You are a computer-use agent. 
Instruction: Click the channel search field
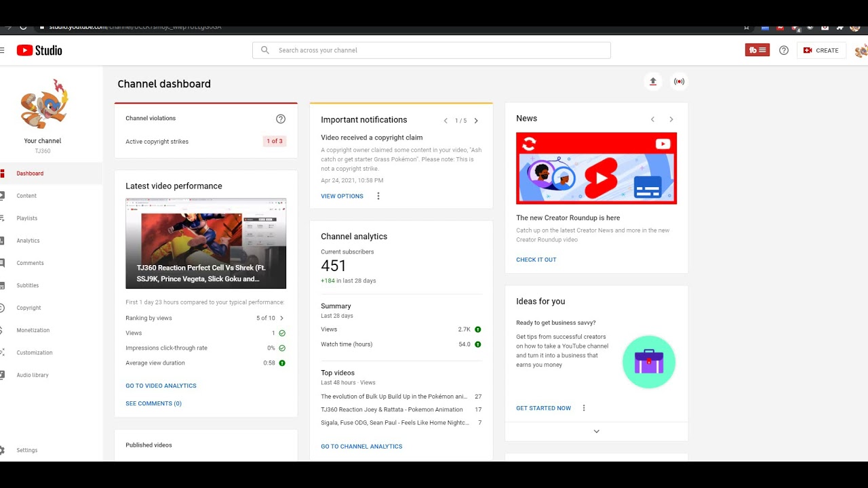tap(431, 50)
